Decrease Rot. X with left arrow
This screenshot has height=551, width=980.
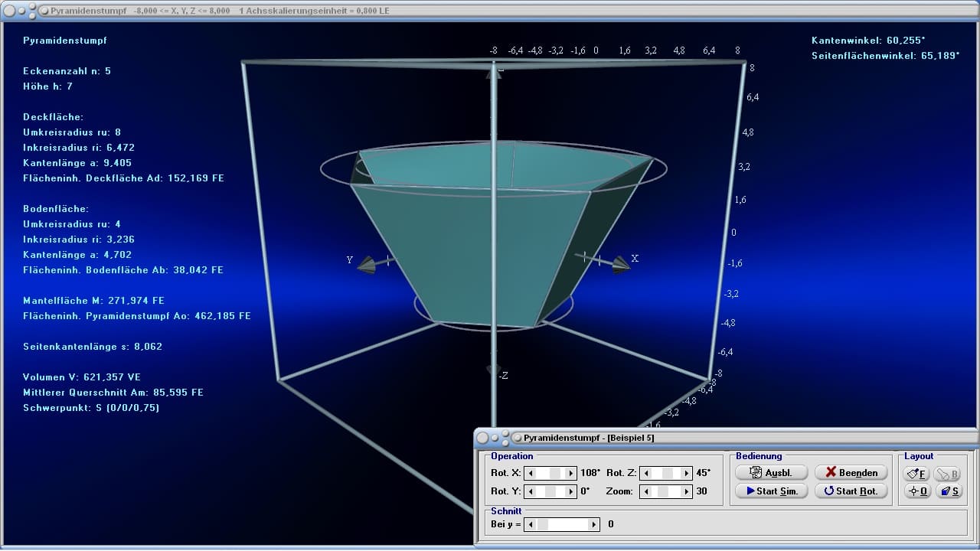pos(530,473)
